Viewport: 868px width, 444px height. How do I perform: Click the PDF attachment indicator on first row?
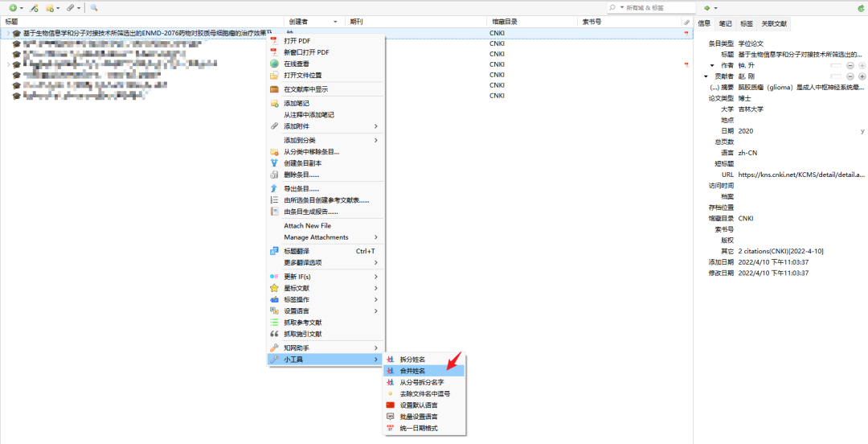687,33
